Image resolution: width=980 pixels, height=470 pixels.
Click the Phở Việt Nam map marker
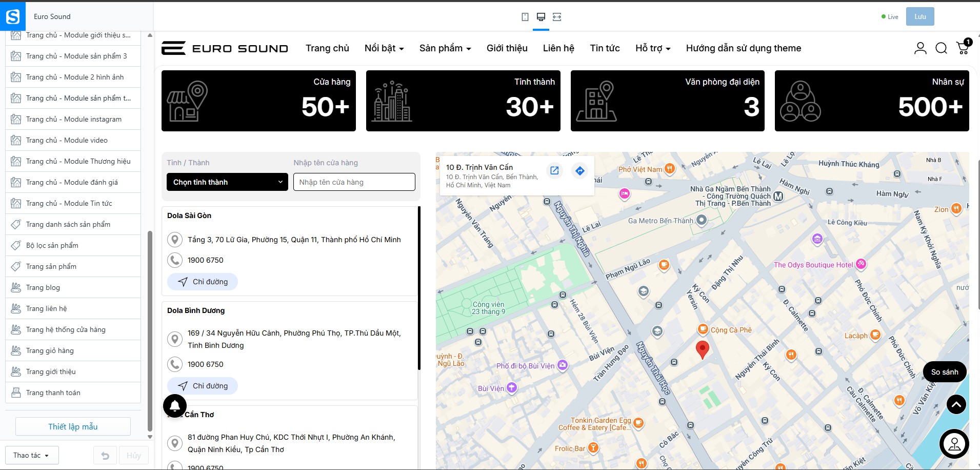tap(669, 169)
